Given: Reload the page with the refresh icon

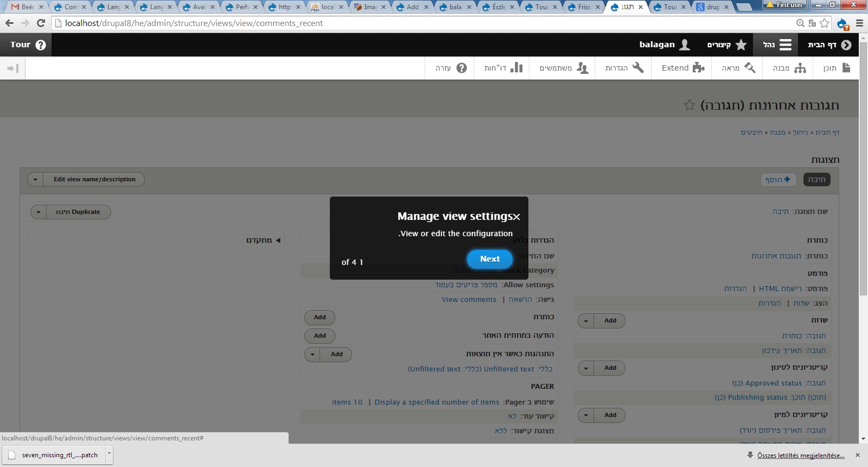Looking at the screenshot, I should coord(41,23).
